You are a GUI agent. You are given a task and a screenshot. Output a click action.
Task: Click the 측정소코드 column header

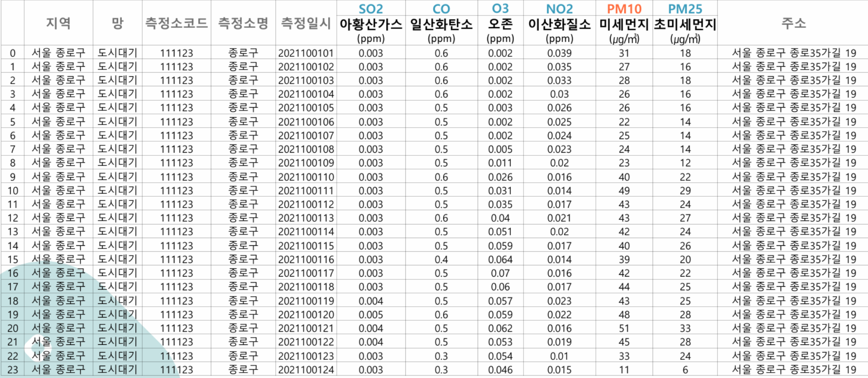pos(176,23)
